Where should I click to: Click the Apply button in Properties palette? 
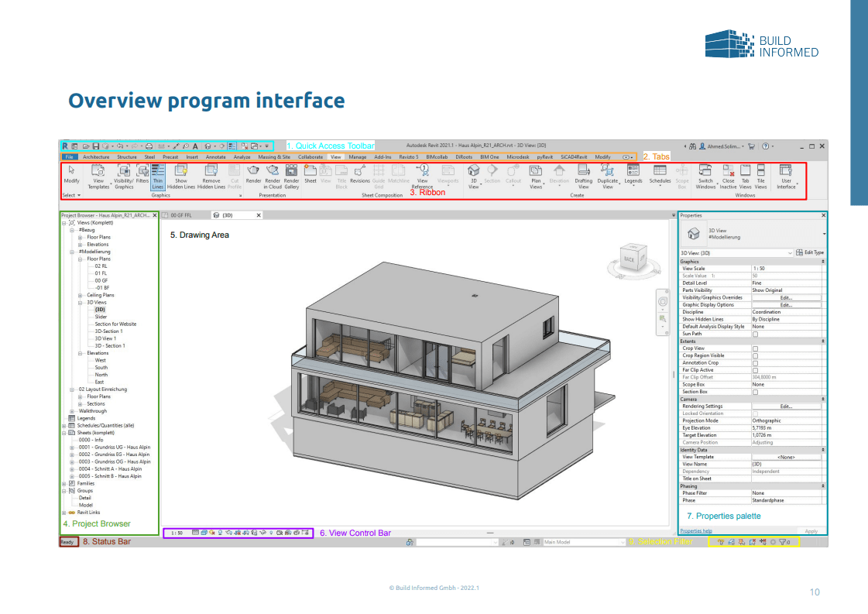point(811,530)
